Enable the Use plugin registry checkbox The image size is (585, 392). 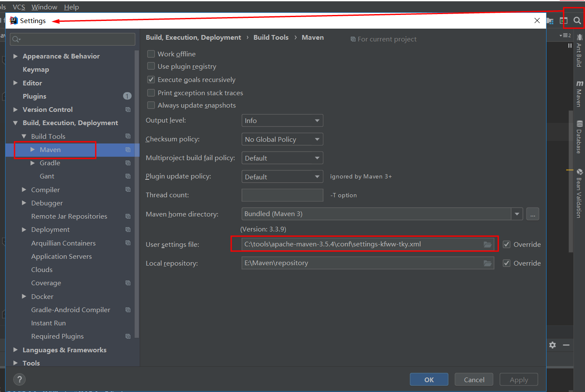(x=151, y=66)
